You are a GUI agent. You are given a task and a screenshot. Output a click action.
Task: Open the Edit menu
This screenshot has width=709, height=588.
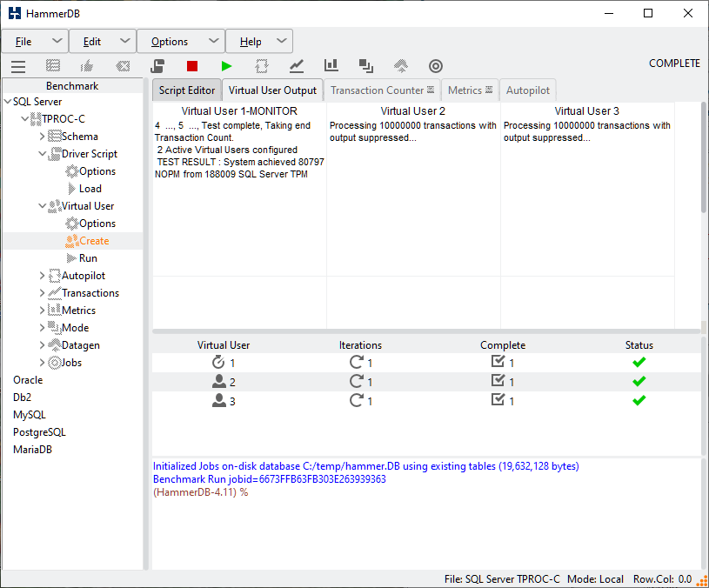tap(103, 42)
